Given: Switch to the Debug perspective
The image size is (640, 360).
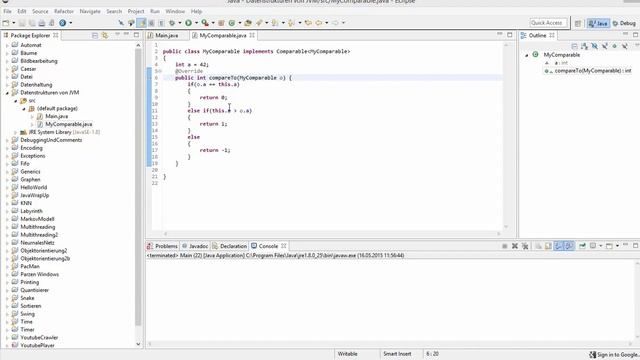Looking at the screenshot, I should [624, 23].
